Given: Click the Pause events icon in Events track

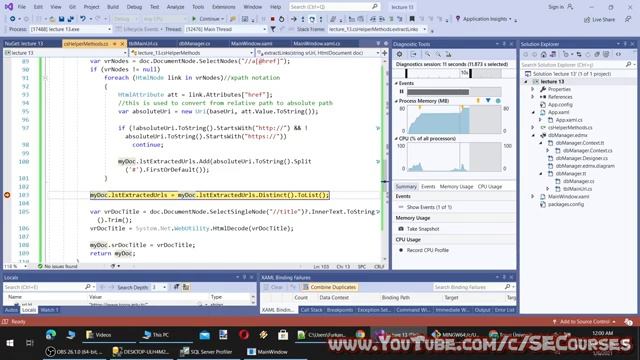Looking at the screenshot, I should click(x=401, y=91).
